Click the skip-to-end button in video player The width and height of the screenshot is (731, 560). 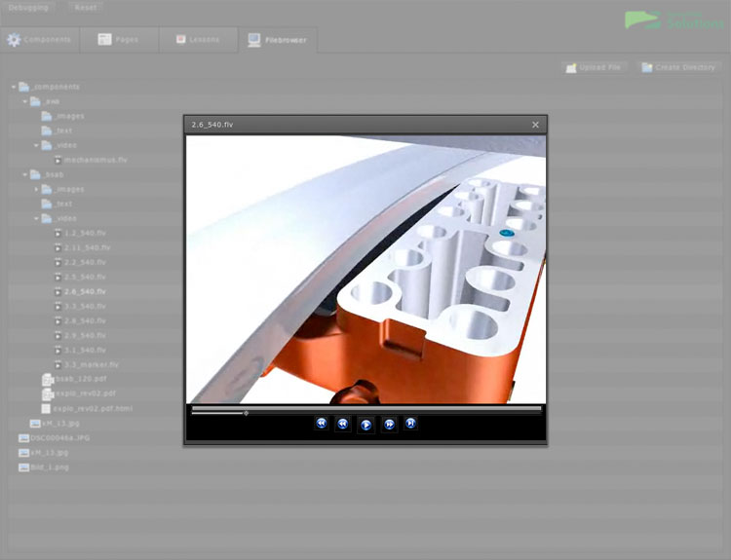(411, 424)
